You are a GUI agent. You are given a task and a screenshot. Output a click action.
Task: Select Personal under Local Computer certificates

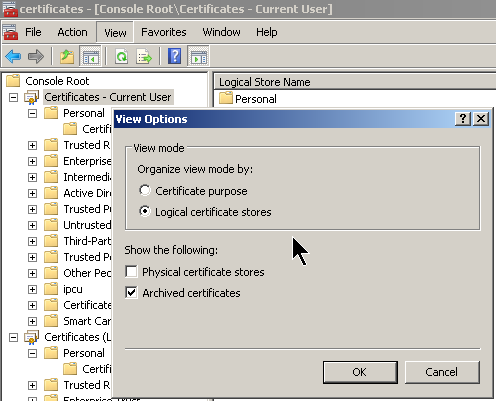[84, 353]
